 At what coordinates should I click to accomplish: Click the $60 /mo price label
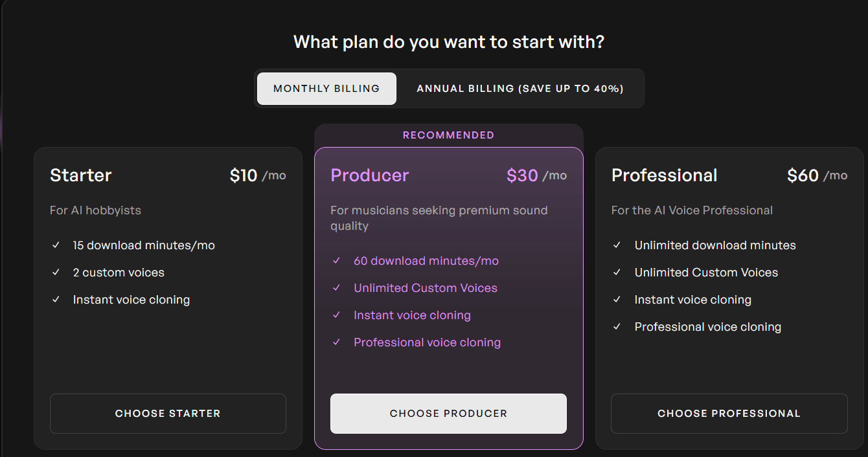pyautogui.click(x=817, y=175)
